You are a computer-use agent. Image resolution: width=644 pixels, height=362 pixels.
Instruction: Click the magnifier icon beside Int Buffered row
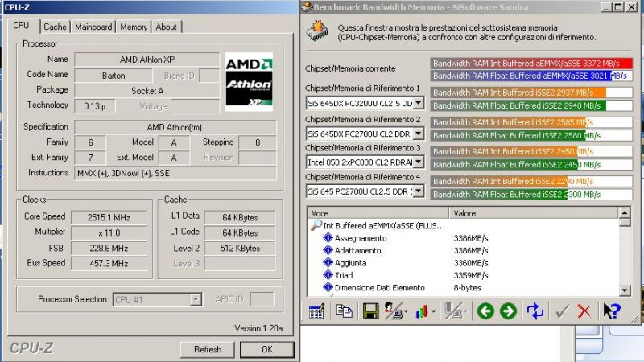tap(316, 225)
